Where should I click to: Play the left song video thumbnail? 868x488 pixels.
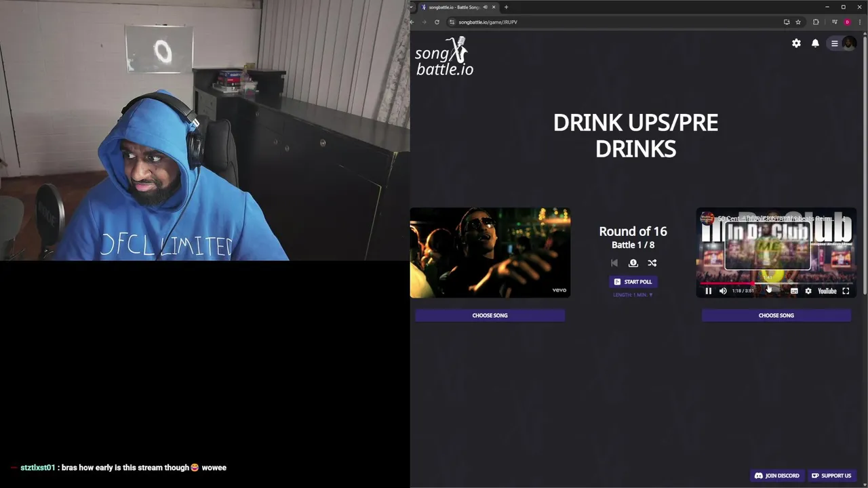pos(490,253)
